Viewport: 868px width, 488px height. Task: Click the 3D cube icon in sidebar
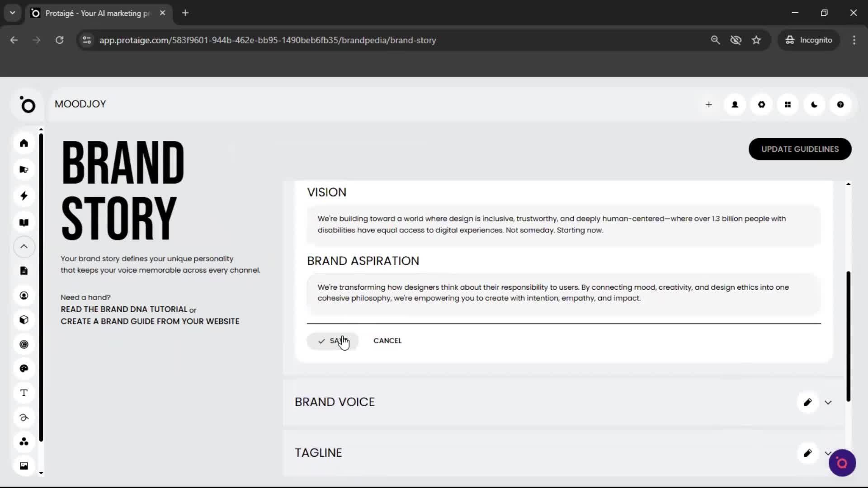click(x=24, y=319)
